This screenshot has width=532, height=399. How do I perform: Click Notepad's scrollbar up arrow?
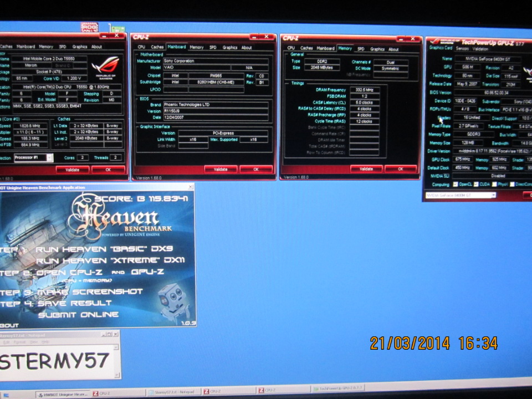pyautogui.click(x=116, y=347)
